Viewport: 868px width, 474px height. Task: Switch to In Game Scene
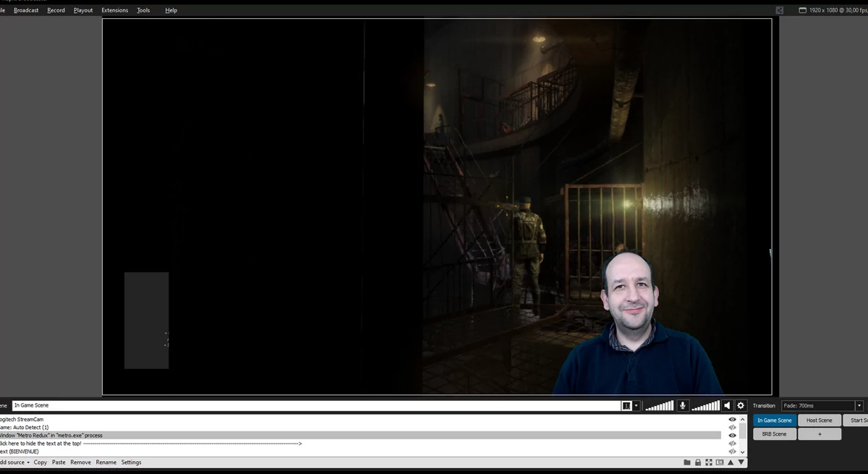point(775,420)
